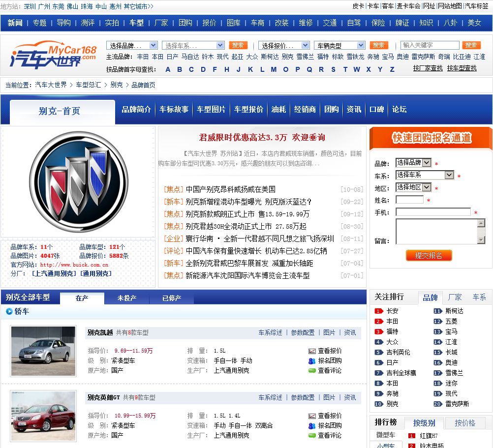
Task: Click the Buick emblem image
Action: tap(79, 182)
